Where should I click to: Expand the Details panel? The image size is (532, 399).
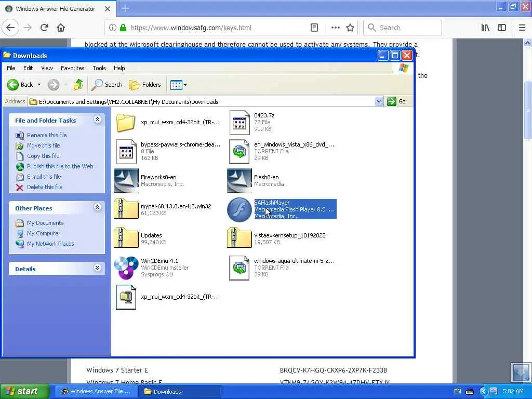(97, 268)
